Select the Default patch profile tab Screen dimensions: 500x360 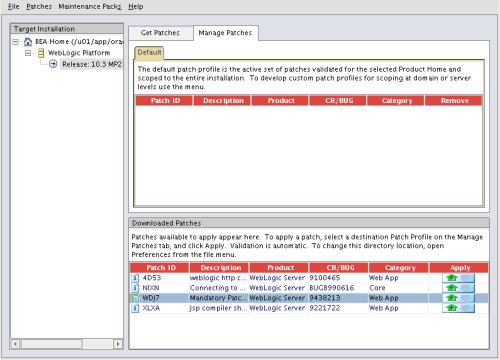(x=149, y=52)
